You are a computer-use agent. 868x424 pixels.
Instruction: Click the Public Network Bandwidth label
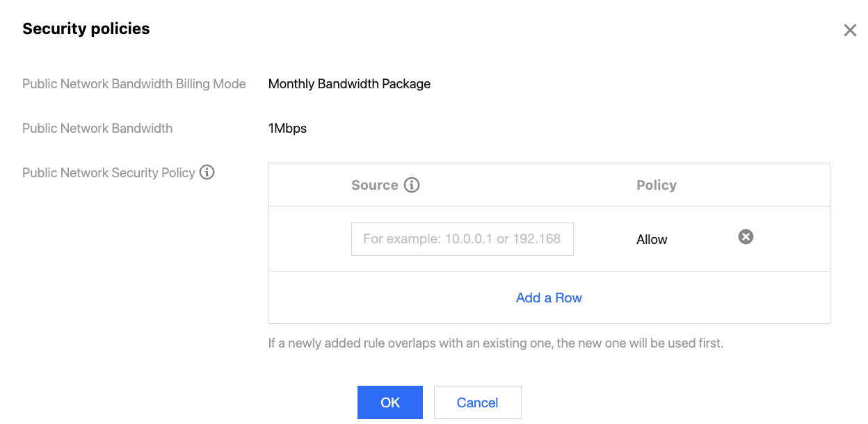tap(97, 129)
